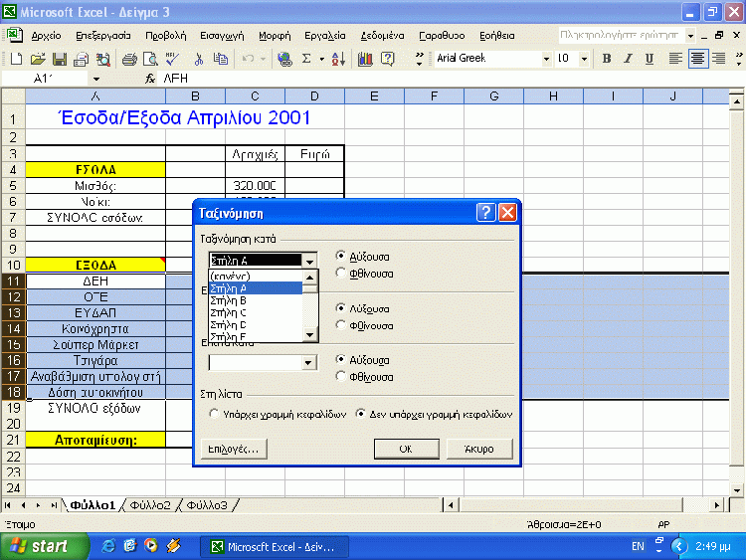Viewport: 746px width, 560px height.
Task: Open Internet Explorer from quick launch
Action: tap(108, 546)
